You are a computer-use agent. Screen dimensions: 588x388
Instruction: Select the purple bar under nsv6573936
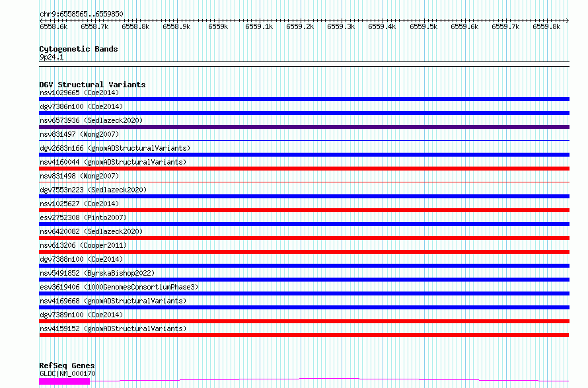[x=304, y=127]
